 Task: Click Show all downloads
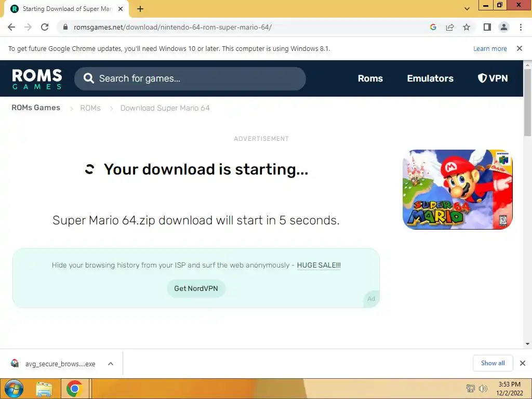(x=493, y=363)
